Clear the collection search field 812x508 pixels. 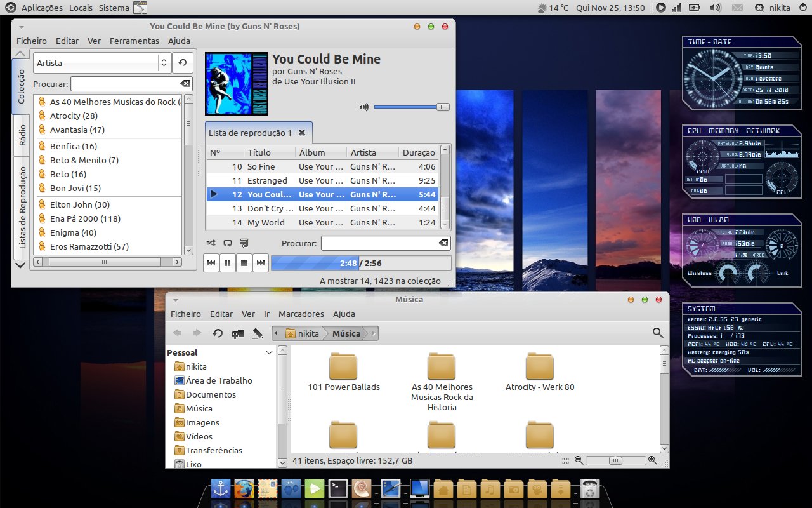[x=185, y=84]
